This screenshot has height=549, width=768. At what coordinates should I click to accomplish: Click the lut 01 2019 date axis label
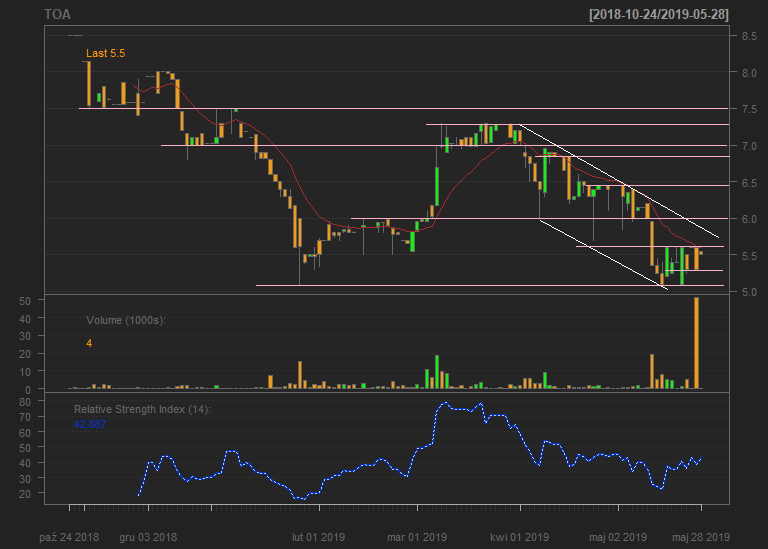pos(318,537)
